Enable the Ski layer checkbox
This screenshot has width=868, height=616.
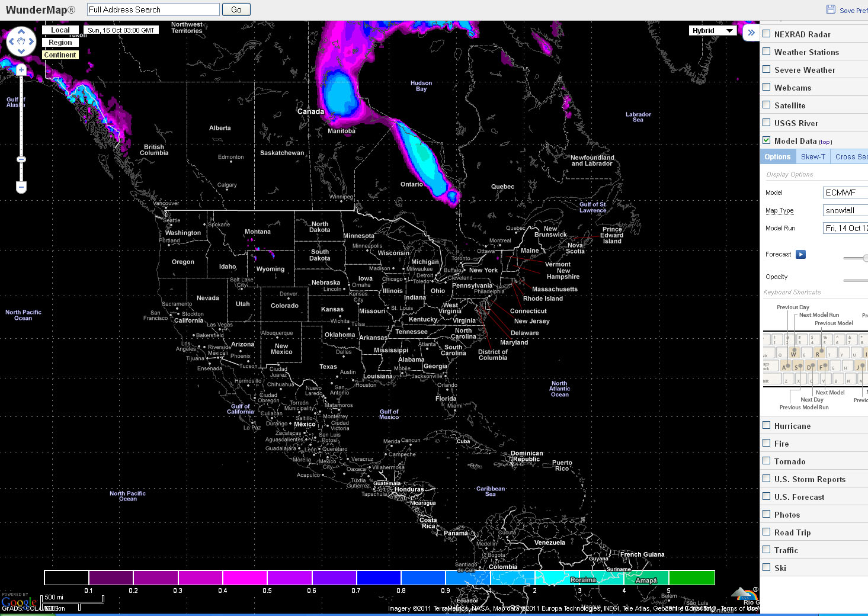point(767,567)
